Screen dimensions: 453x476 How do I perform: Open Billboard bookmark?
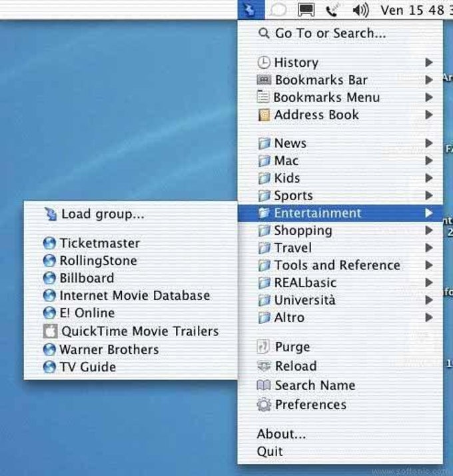87,279
